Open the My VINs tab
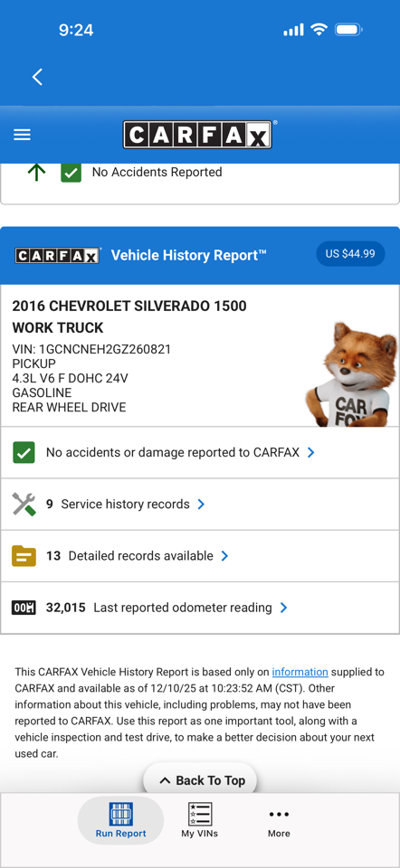 point(199,820)
